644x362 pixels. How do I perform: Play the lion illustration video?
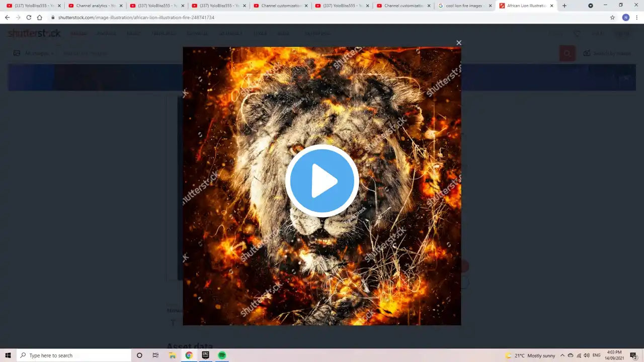point(322,181)
